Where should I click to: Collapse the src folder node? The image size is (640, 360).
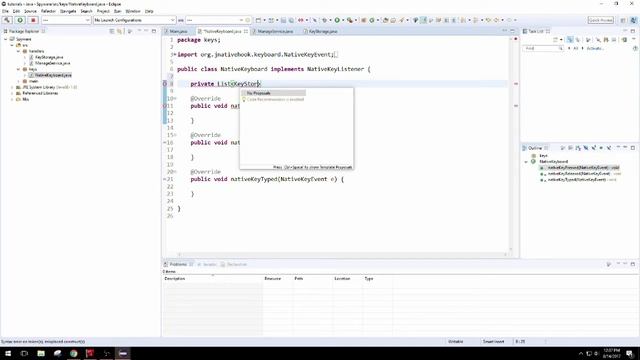tap(12, 45)
